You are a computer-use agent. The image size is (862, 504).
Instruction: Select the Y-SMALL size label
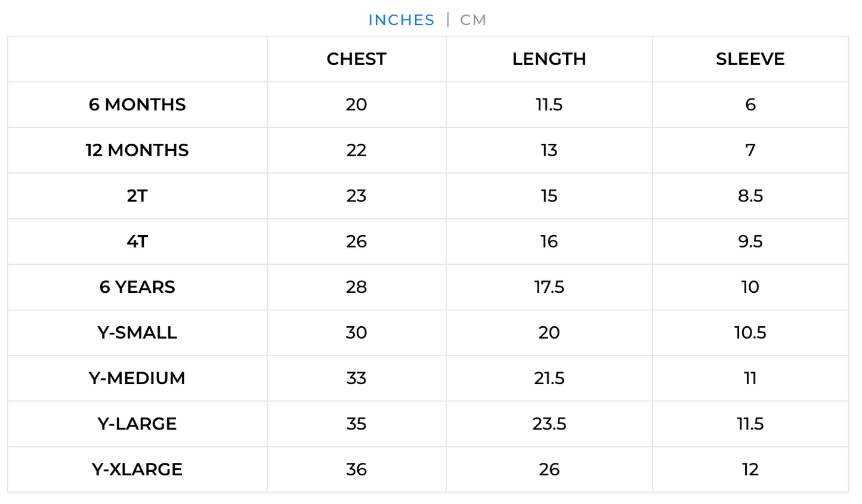coord(137,333)
